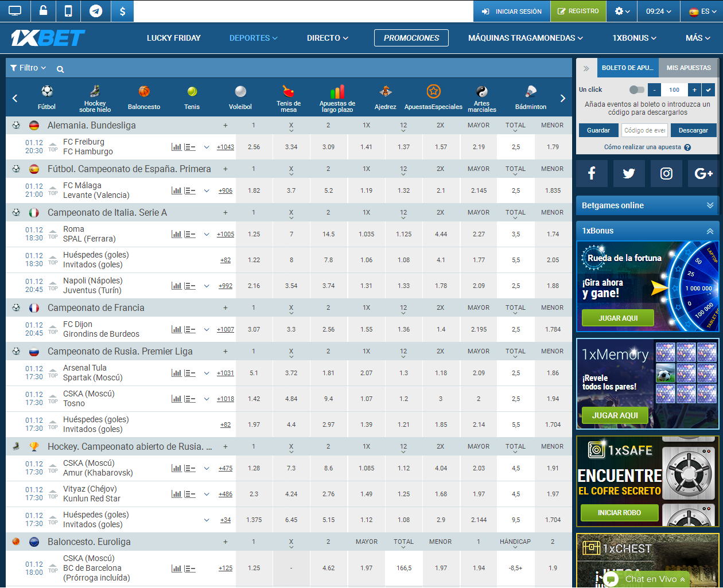Show previous sports with left arrow

15,98
